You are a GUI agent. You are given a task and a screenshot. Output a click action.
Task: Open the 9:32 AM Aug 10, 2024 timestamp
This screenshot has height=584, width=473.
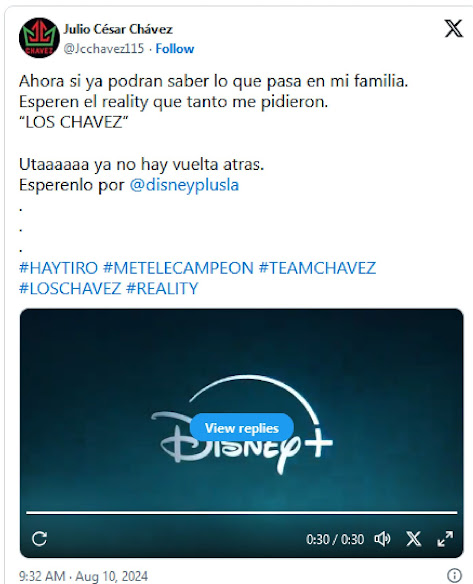[83, 576]
